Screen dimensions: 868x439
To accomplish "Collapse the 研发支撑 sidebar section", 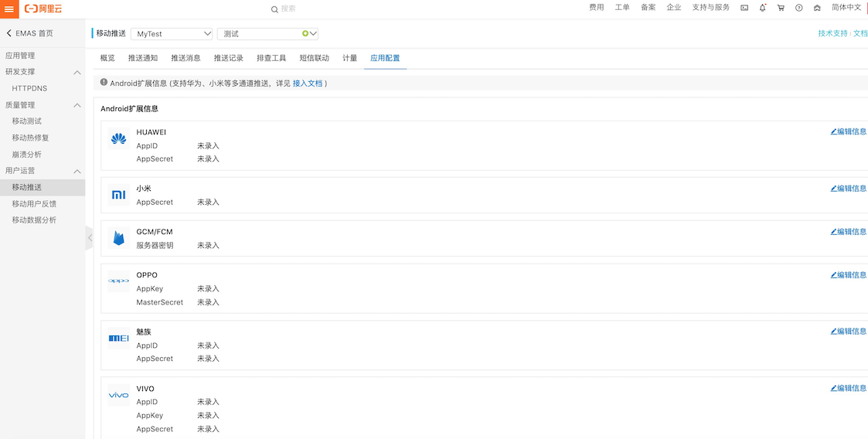I will (77, 73).
